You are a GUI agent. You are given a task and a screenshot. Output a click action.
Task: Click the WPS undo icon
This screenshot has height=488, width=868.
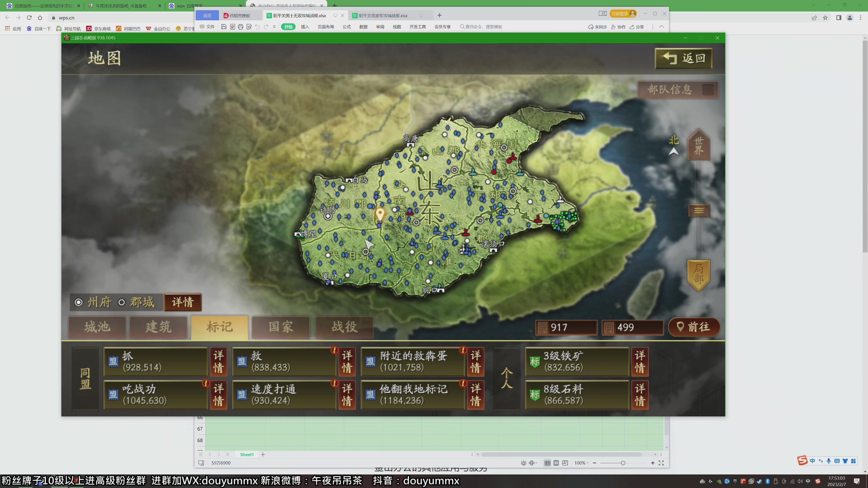point(258,27)
